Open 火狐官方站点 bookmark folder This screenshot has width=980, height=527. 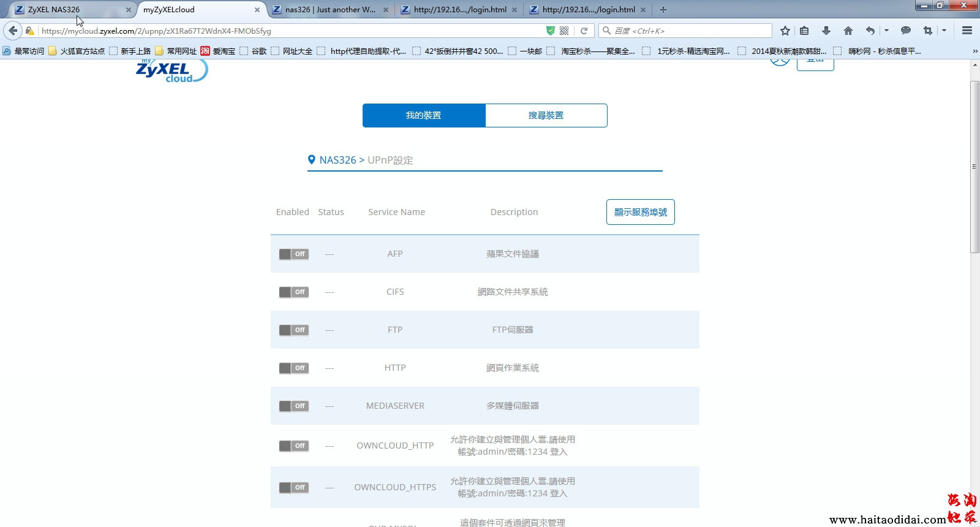pos(77,51)
